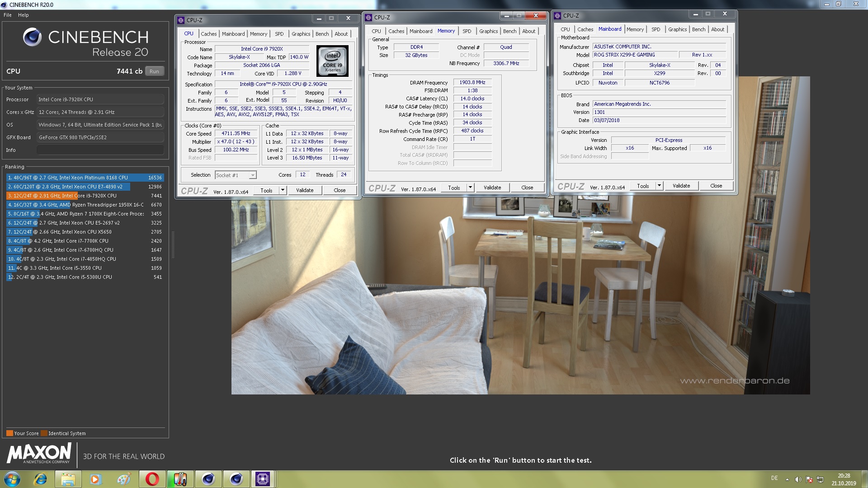Image resolution: width=868 pixels, height=488 pixels.
Task: Click the Cinebench sphere logo
Action: [32, 37]
